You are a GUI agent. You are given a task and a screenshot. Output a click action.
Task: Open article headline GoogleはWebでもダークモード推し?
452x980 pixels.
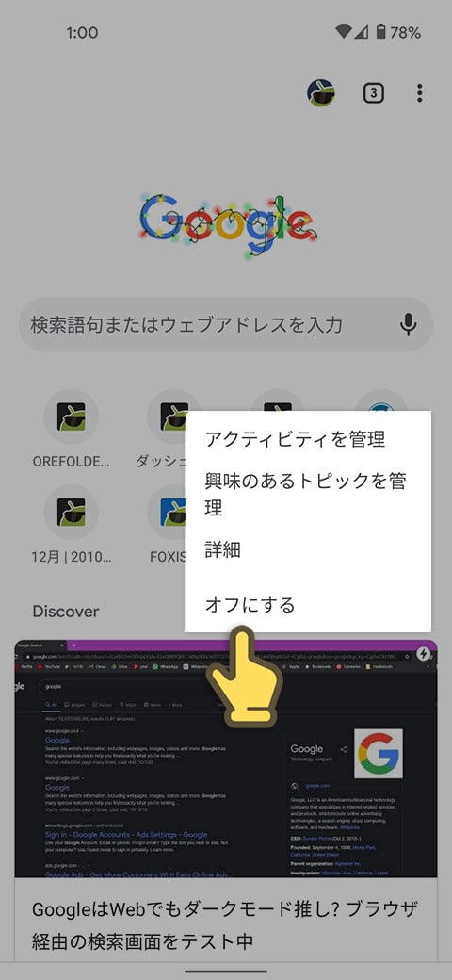(225, 923)
